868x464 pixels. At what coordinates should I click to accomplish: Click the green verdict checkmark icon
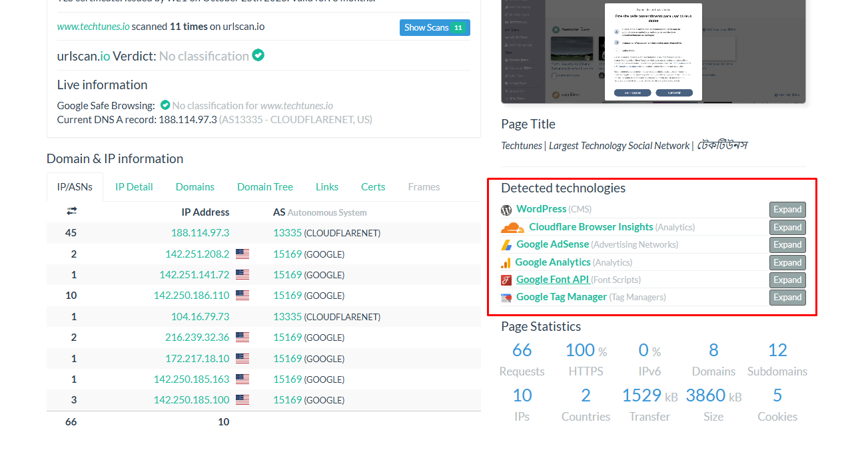tap(258, 55)
